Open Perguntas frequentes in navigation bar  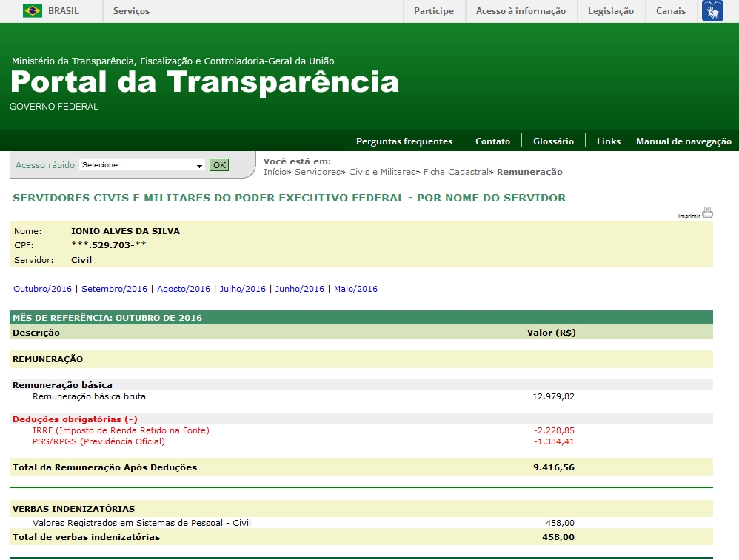pos(404,141)
